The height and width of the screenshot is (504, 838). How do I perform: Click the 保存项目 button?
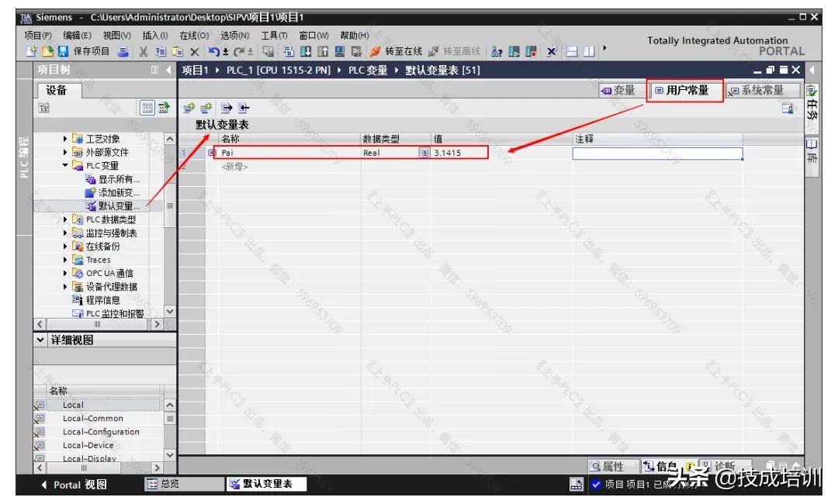pyautogui.click(x=85, y=51)
